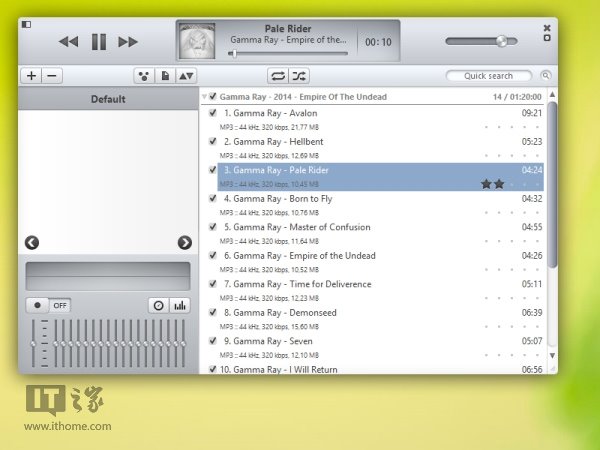Click the plus button to add files
Viewport: 600px width, 450px height.
(31, 76)
